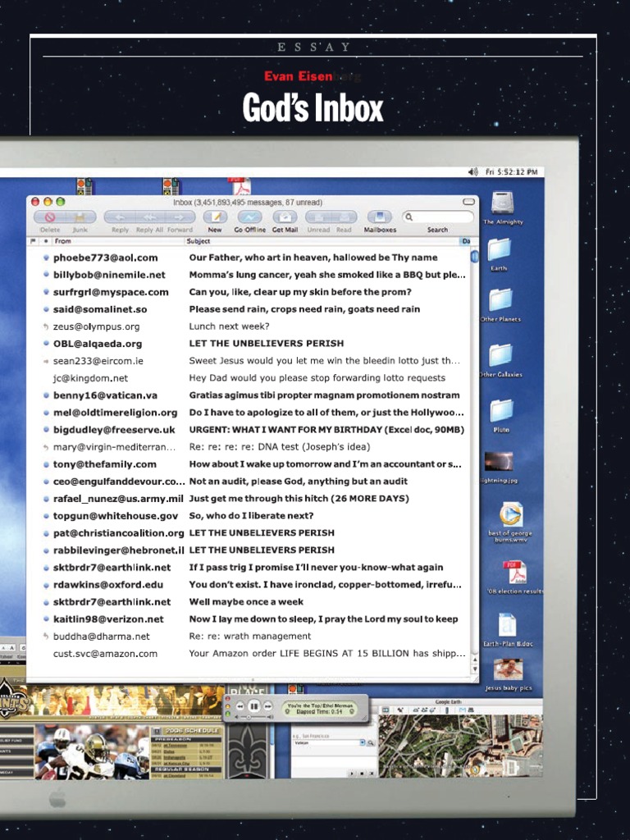This screenshot has height=840, width=630.
Task: Select message from said@somalinet.so
Action: (x=249, y=309)
